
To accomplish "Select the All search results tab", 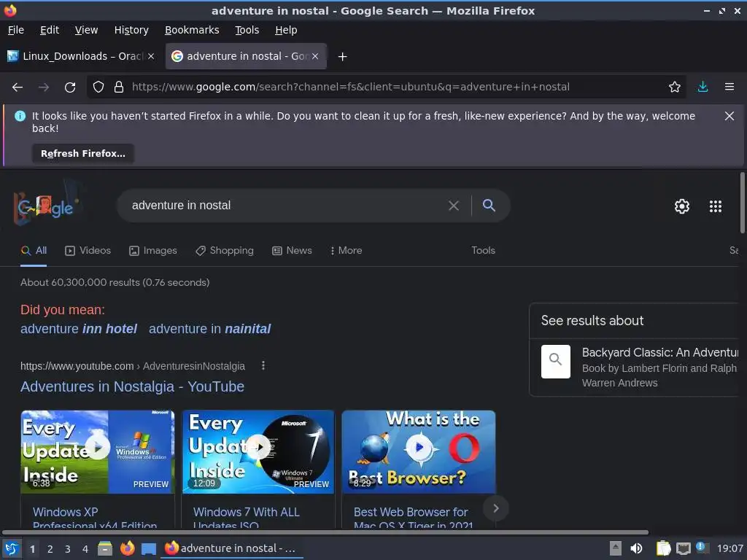I will 34,251.
